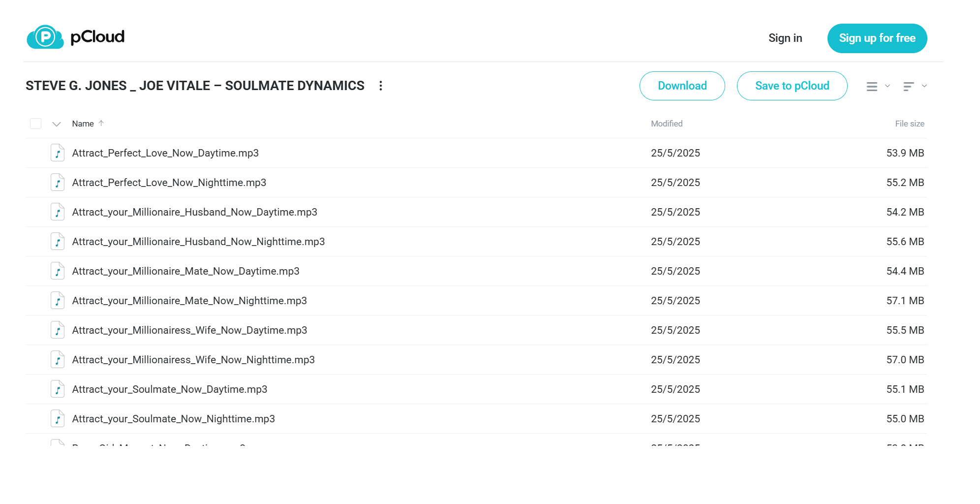Click the 55.2 MB file size value

[x=905, y=183]
